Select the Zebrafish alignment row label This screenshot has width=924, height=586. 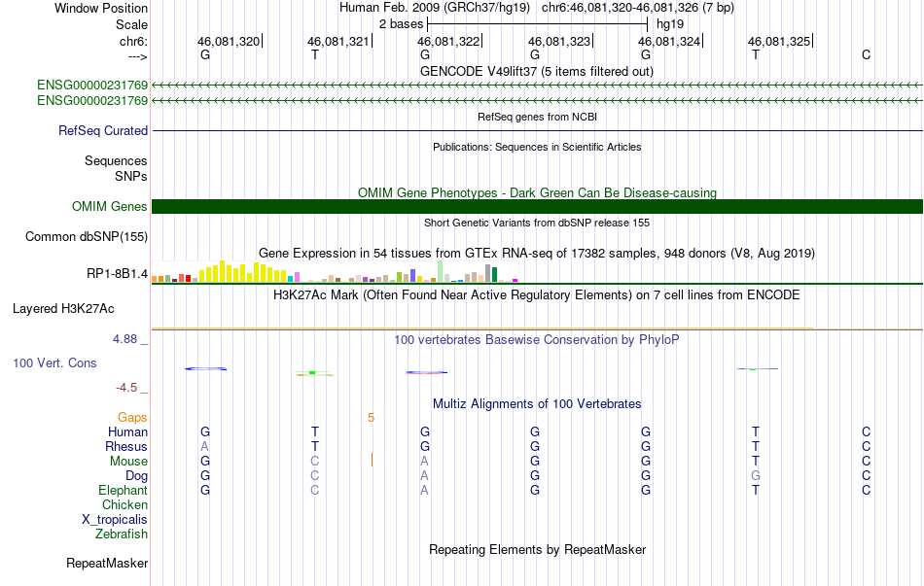tap(122, 534)
